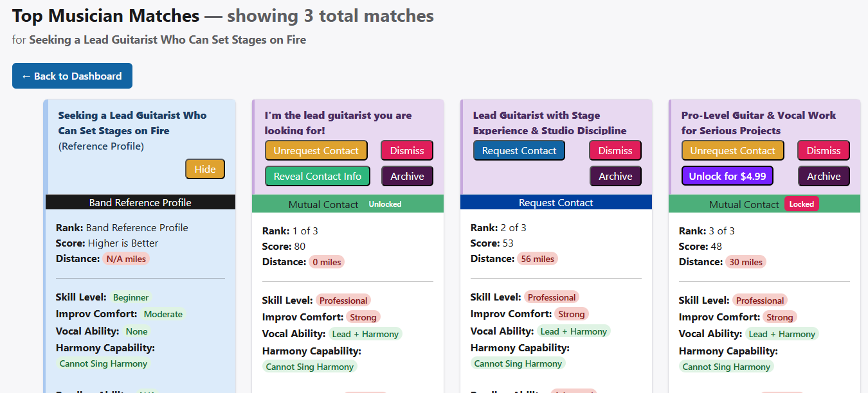Hide the Band Reference Profile card
The image size is (868, 393).
[x=204, y=169]
